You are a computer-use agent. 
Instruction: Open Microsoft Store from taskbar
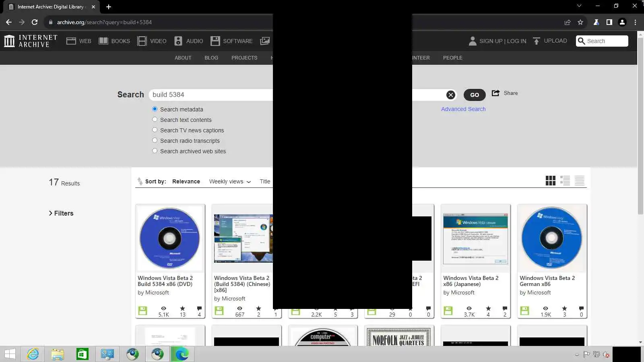pos(83,354)
